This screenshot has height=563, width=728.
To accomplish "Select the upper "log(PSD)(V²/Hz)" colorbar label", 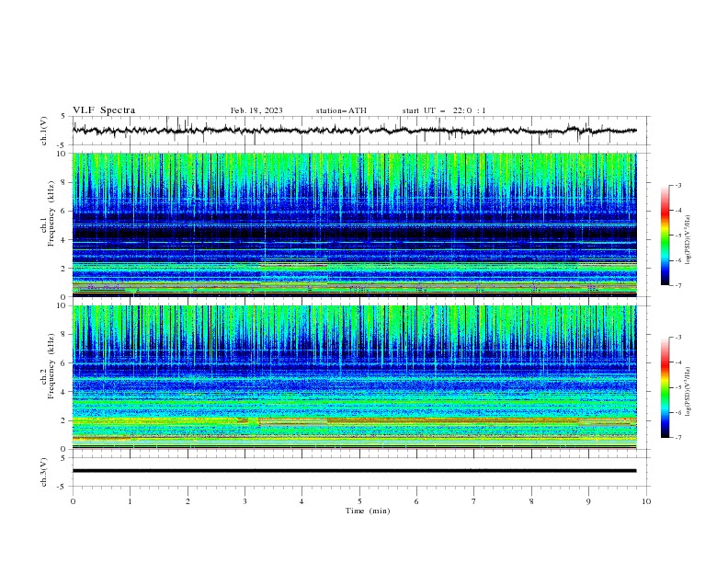I will tap(688, 240).
